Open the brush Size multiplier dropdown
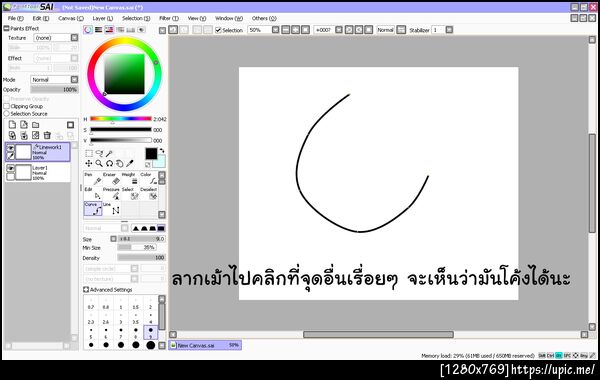The width and height of the screenshot is (600, 380). coord(113,239)
